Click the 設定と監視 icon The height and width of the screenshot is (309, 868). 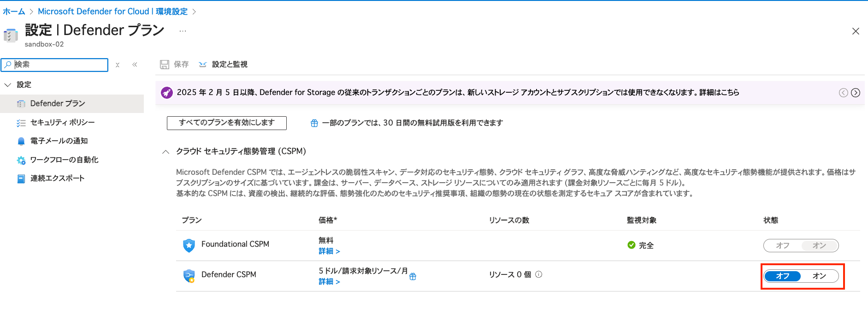(x=202, y=65)
